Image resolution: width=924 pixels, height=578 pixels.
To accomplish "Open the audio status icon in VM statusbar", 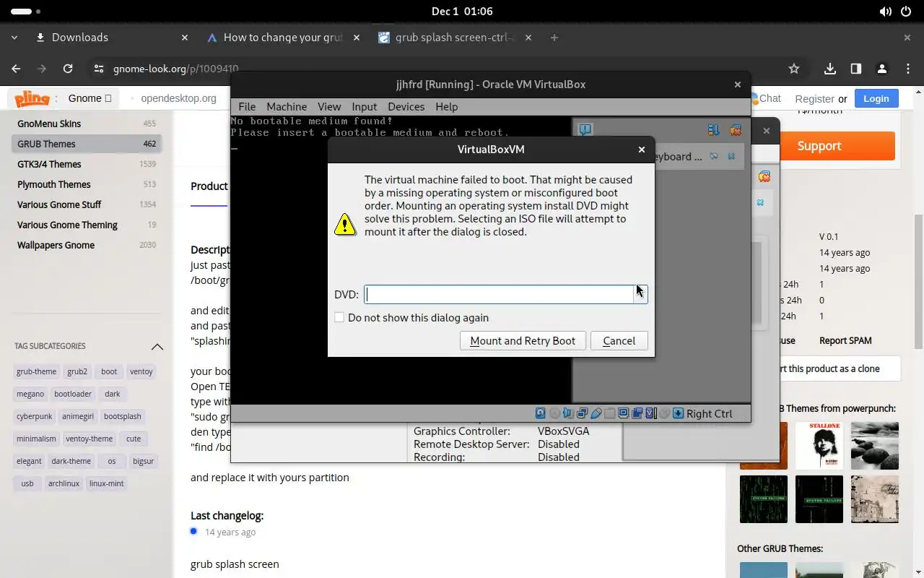I will [568, 413].
